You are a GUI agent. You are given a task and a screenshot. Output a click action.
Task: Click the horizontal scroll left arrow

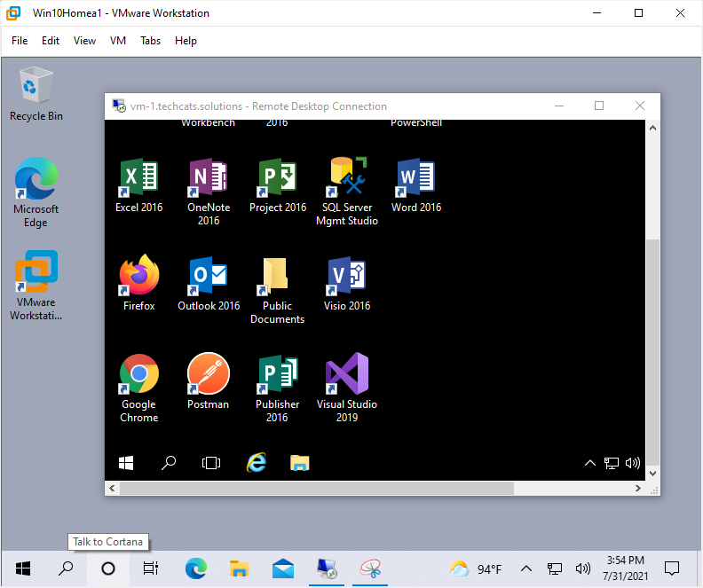112,488
